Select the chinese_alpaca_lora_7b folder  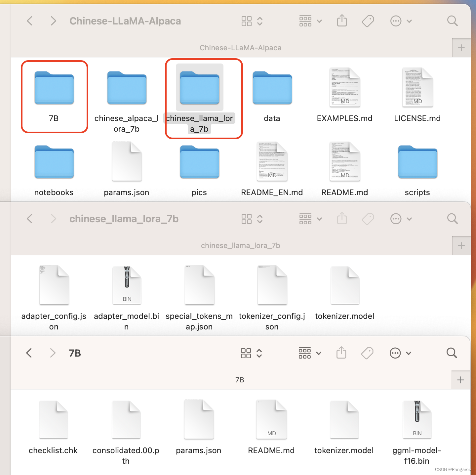pos(127,88)
